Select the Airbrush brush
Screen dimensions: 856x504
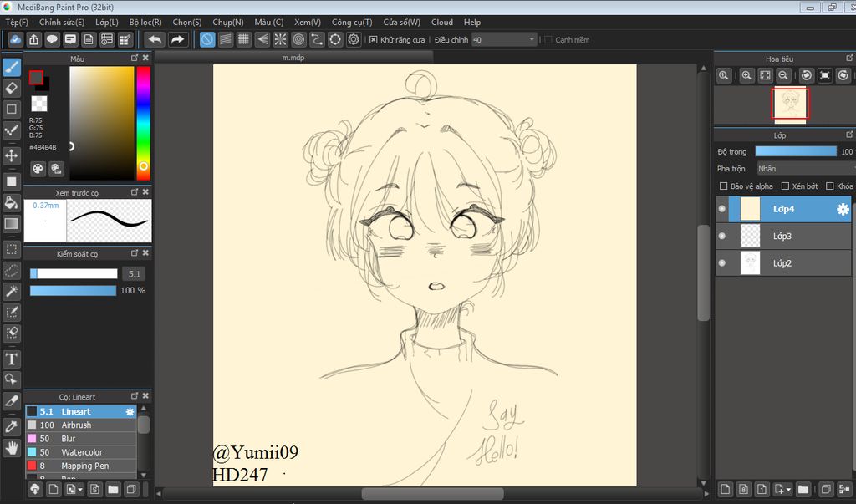(x=81, y=425)
